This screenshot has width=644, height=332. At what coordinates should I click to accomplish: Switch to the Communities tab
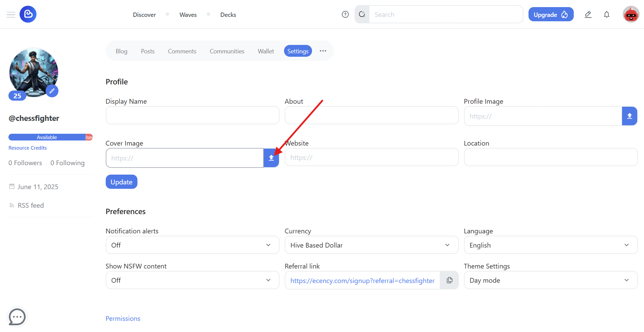pos(227,51)
